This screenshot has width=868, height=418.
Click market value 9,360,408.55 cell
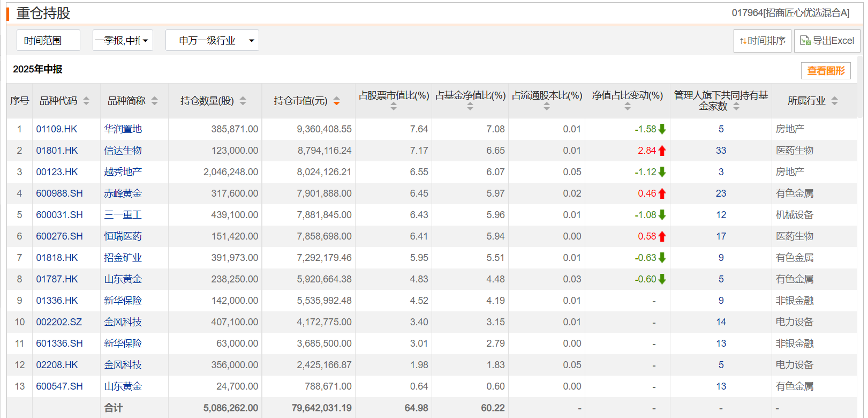324,129
